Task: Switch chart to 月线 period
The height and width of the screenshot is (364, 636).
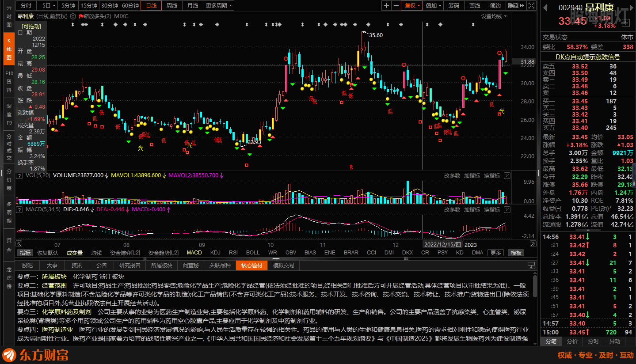Action: [193, 6]
